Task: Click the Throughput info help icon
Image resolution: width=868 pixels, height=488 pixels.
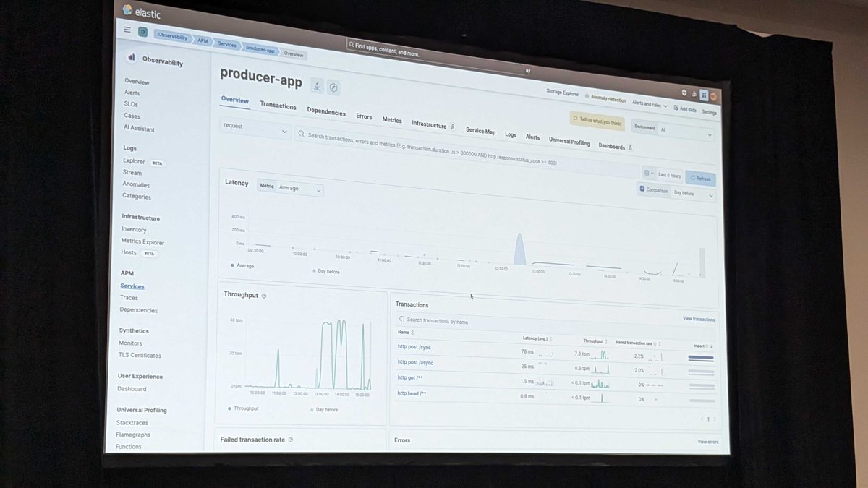Action: [264, 296]
